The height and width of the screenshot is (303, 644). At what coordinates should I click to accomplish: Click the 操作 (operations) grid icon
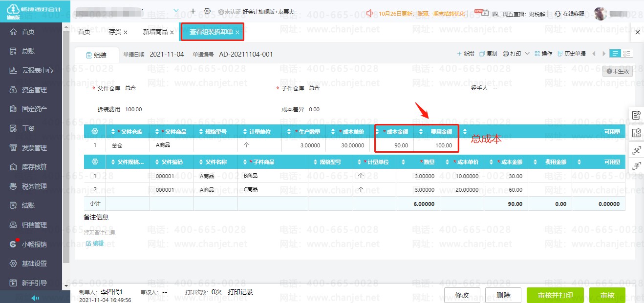click(537, 54)
